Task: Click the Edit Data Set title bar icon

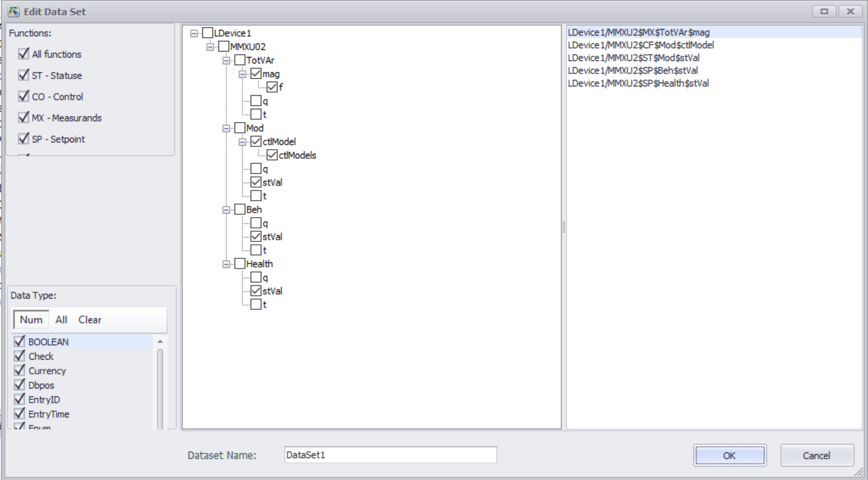Action: point(14,11)
